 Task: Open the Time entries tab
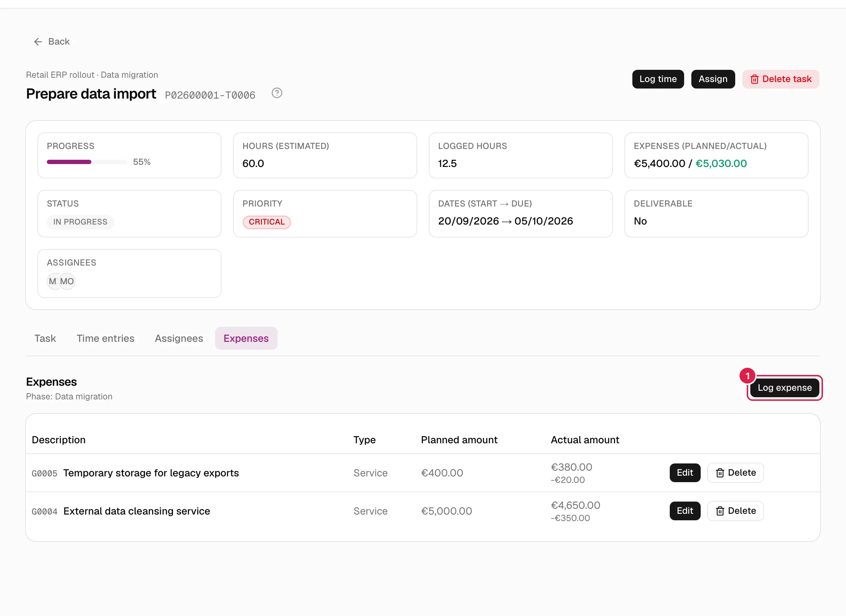105,339
